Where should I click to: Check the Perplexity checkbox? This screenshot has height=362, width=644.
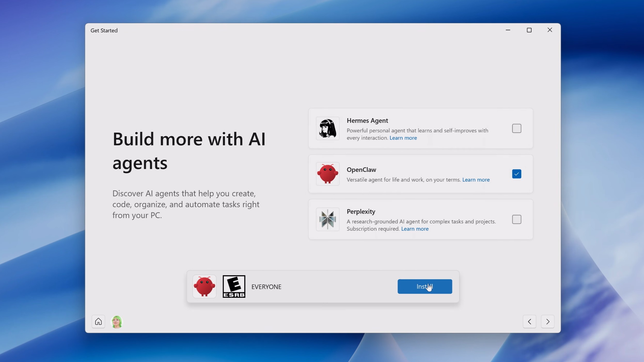(517, 219)
